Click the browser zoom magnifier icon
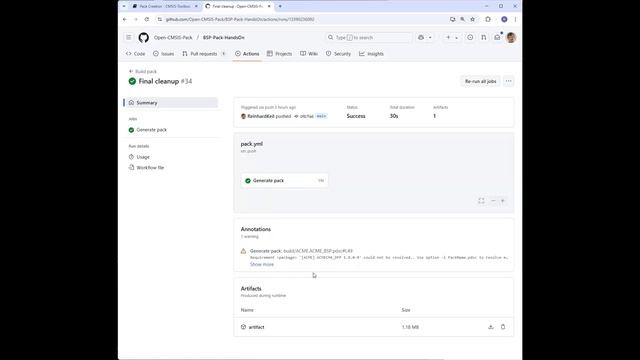 (x=462, y=19)
